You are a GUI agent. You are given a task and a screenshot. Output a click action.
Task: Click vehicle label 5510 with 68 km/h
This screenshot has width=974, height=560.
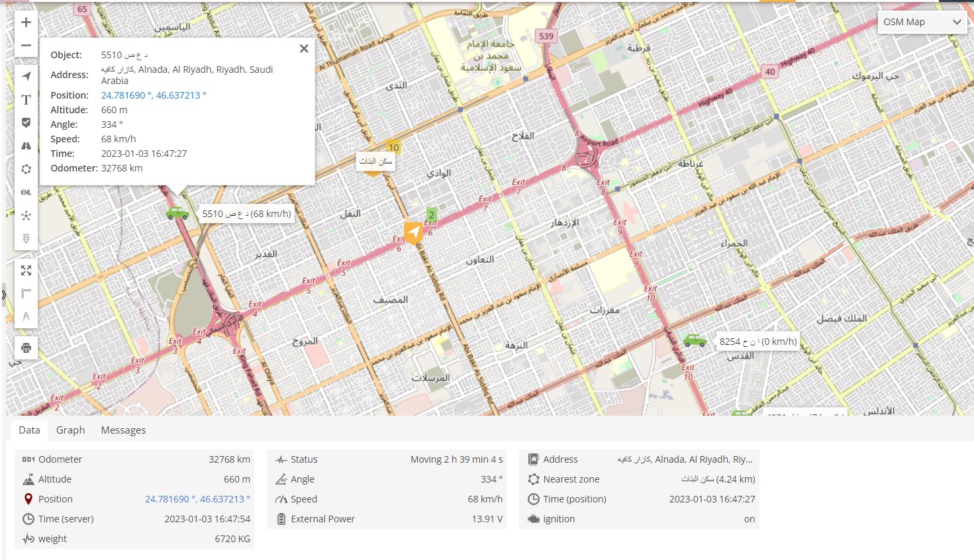246,214
